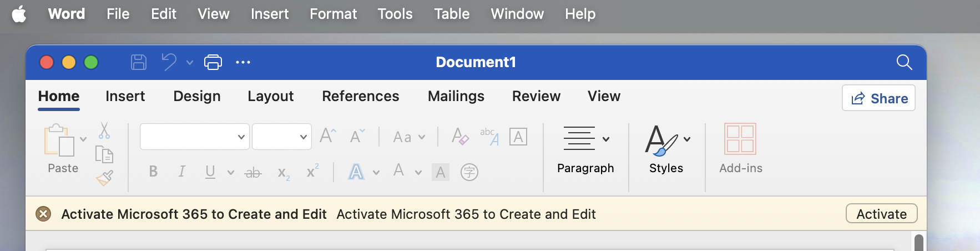
Task: Open the Change Case Aa dropdown
Action: 409,137
